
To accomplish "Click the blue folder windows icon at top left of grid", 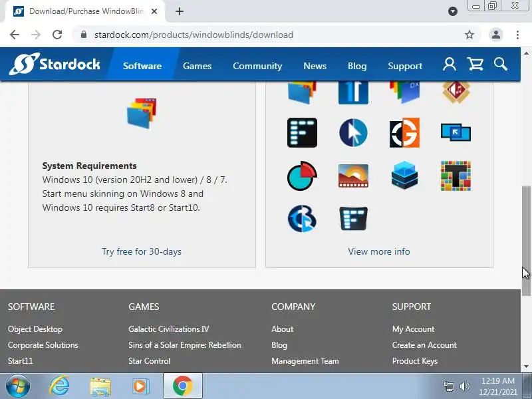I will 302,92.
